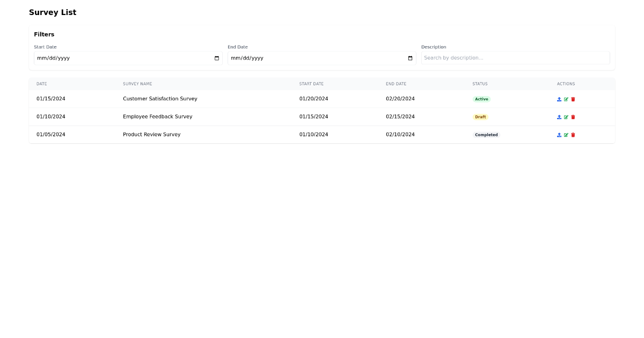Image resolution: width=644 pixels, height=338 pixels.
Task: Open the End Date calendar picker
Action: 411,58
